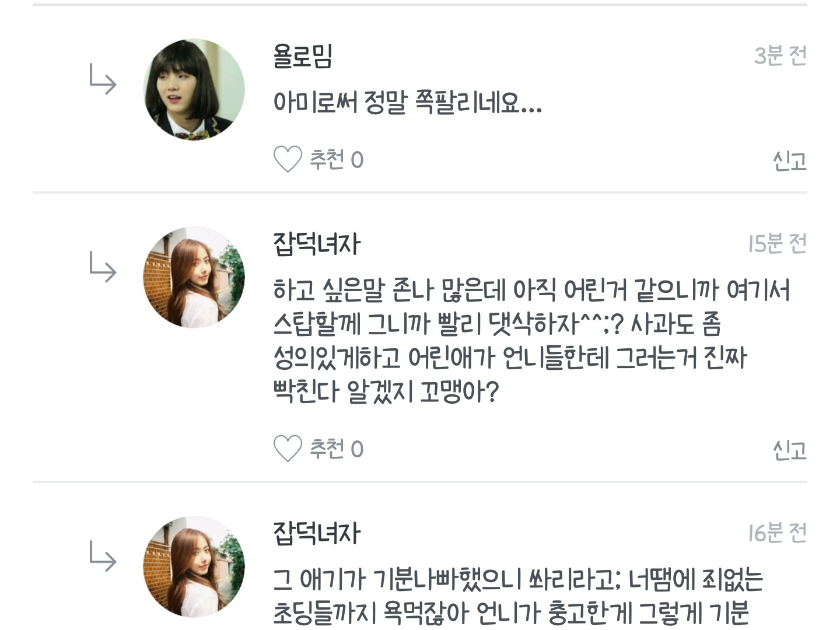This screenshot has width=840, height=630.
Task: Click the 16분 전 timestamp
Action: [777, 533]
